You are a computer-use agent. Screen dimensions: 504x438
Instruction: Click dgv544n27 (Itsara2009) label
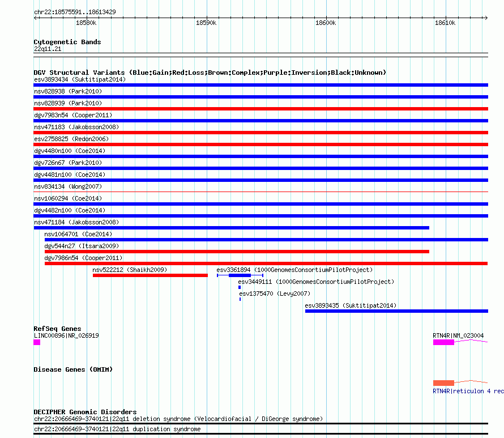point(82,246)
